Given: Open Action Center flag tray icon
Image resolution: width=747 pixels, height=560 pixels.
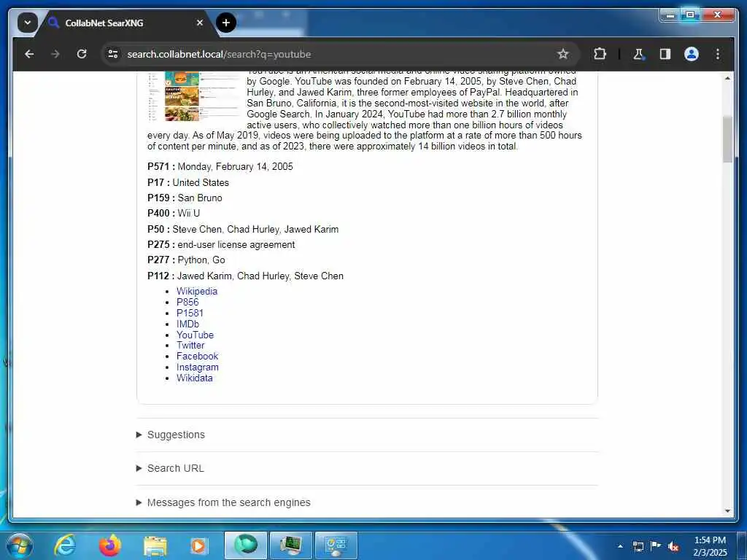Looking at the screenshot, I should (656, 546).
